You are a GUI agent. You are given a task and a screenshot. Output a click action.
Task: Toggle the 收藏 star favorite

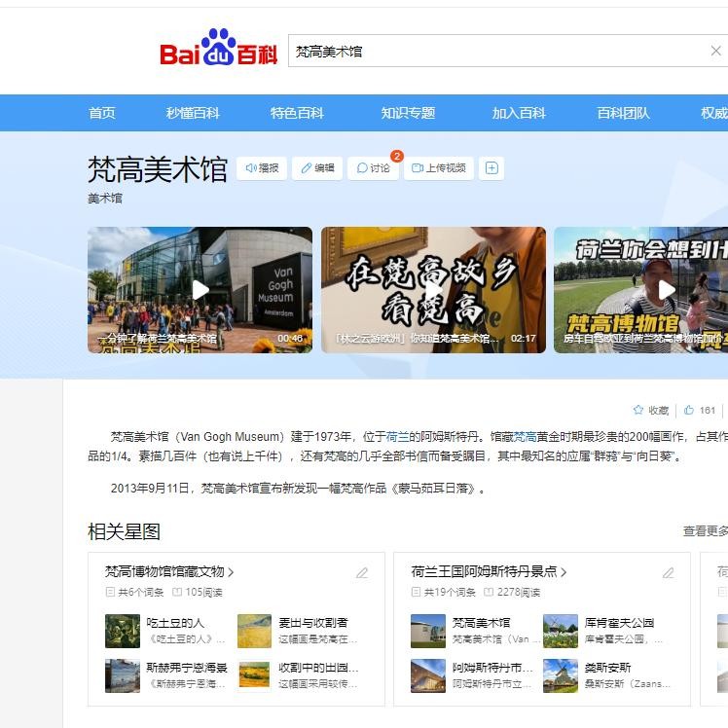pos(651,411)
